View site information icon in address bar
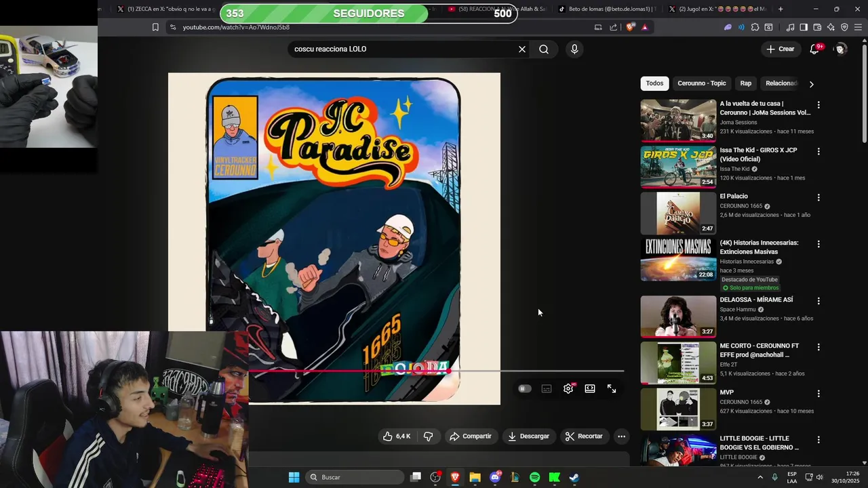 tap(172, 27)
